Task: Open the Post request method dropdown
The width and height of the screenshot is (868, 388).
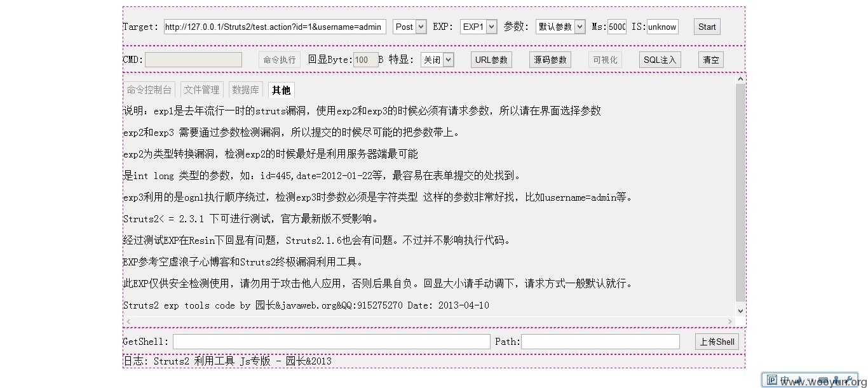Action: (409, 27)
